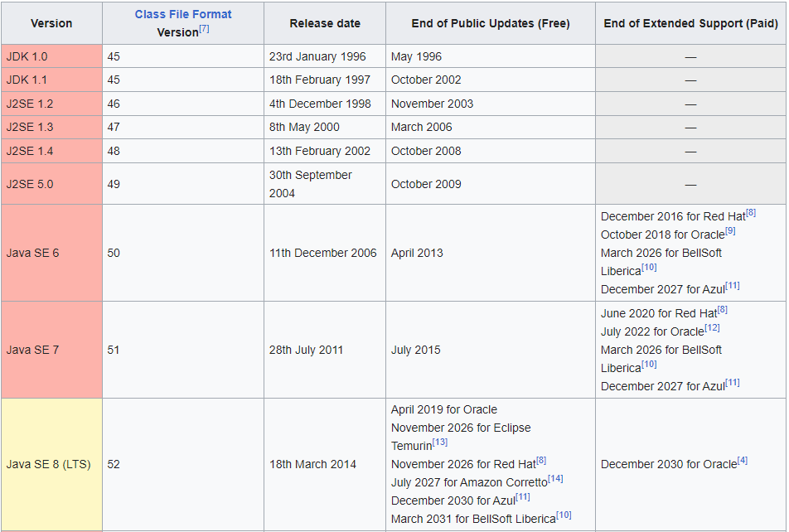Click the End of Extended Support (Paid) header
The height and width of the screenshot is (532, 789).
(x=690, y=23)
